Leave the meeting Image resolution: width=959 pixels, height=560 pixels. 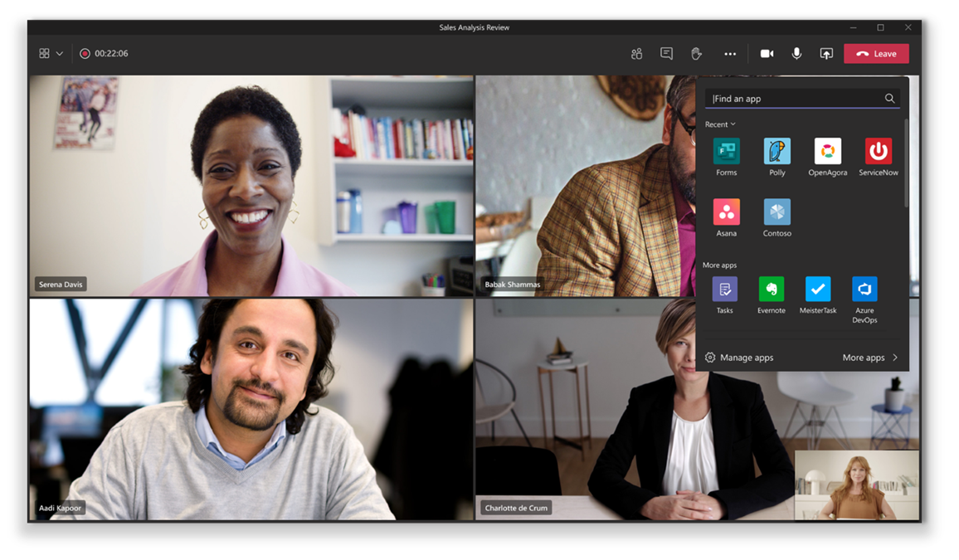[876, 53]
